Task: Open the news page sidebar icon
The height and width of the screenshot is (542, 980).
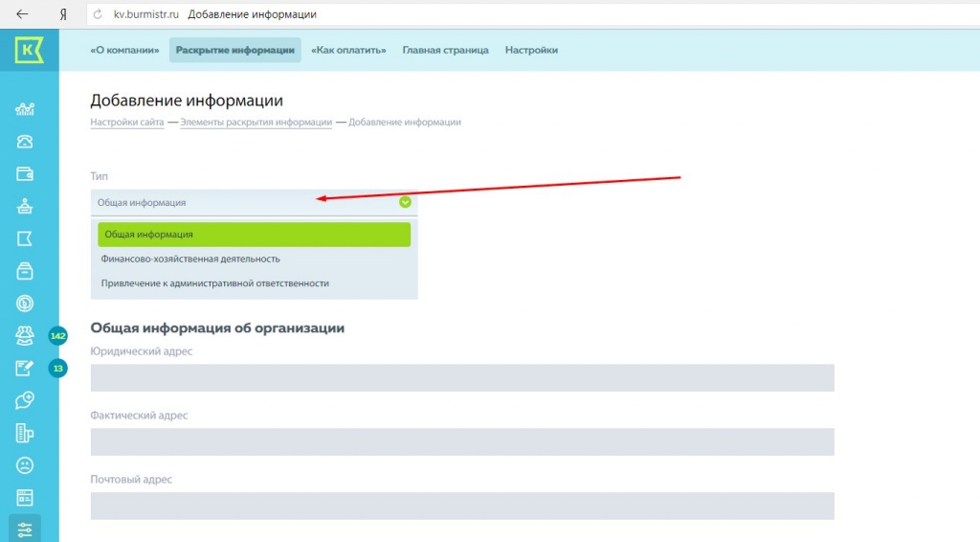Action: pos(25,498)
